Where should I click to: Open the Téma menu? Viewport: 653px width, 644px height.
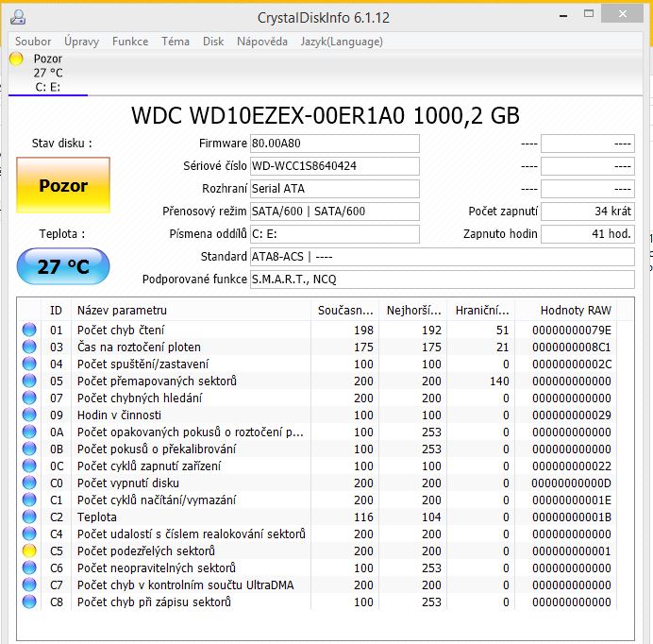176,42
